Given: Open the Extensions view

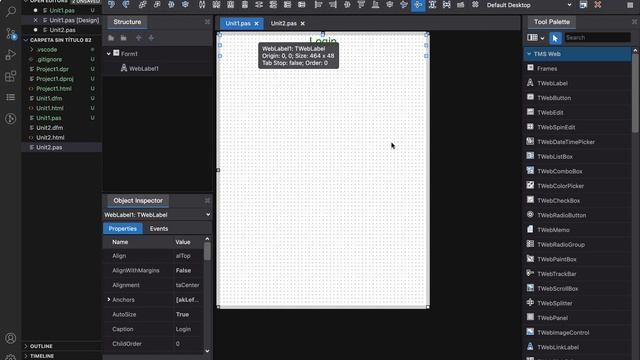Looking at the screenshot, I should (11, 76).
